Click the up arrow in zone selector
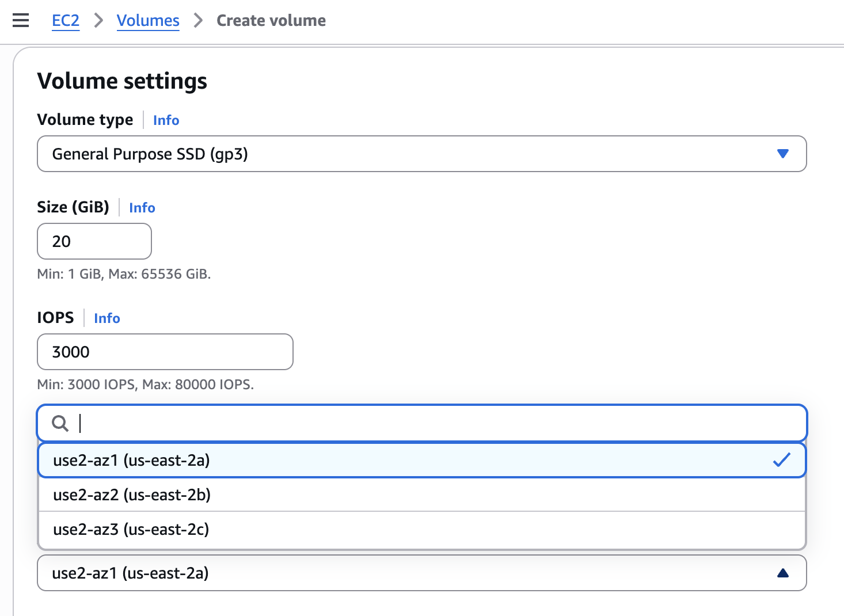The height and width of the screenshot is (616, 844). (x=782, y=573)
